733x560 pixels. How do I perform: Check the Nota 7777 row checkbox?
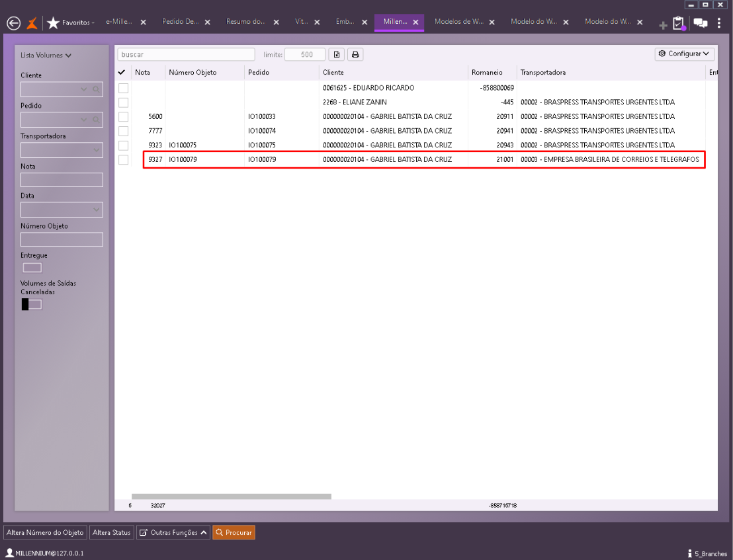[x=124, y=131]
